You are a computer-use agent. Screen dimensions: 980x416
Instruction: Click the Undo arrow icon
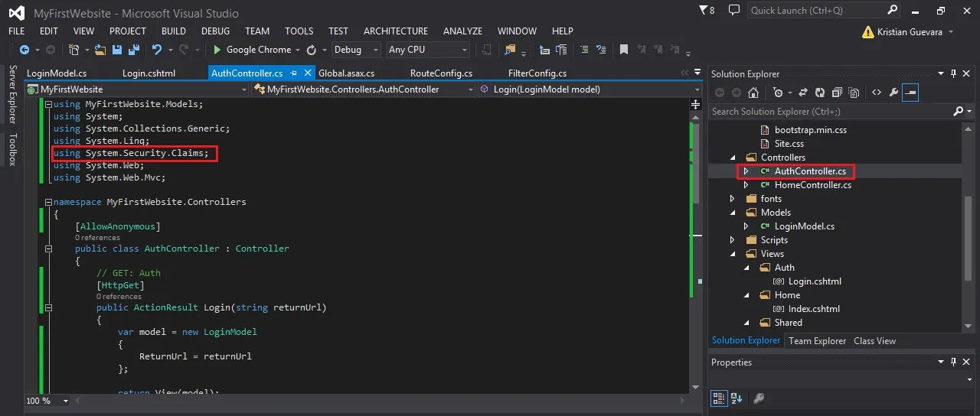156,50
